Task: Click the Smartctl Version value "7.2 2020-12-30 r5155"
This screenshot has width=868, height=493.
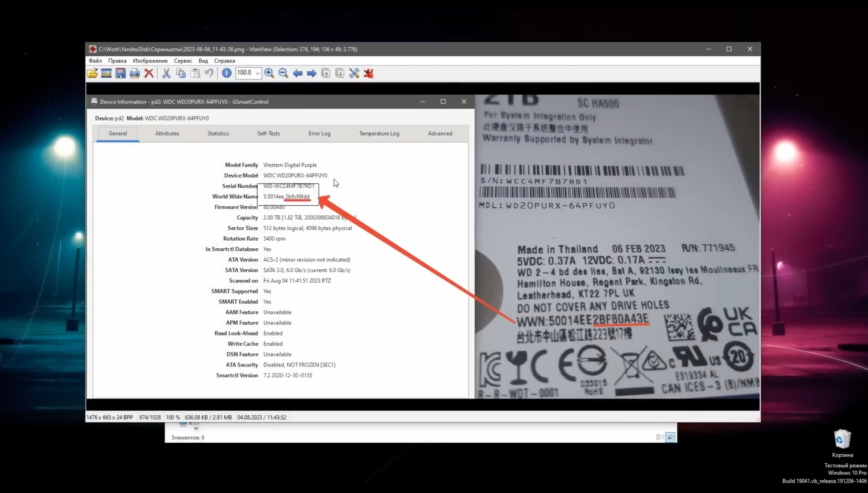Action: click(x=288, y=375)
